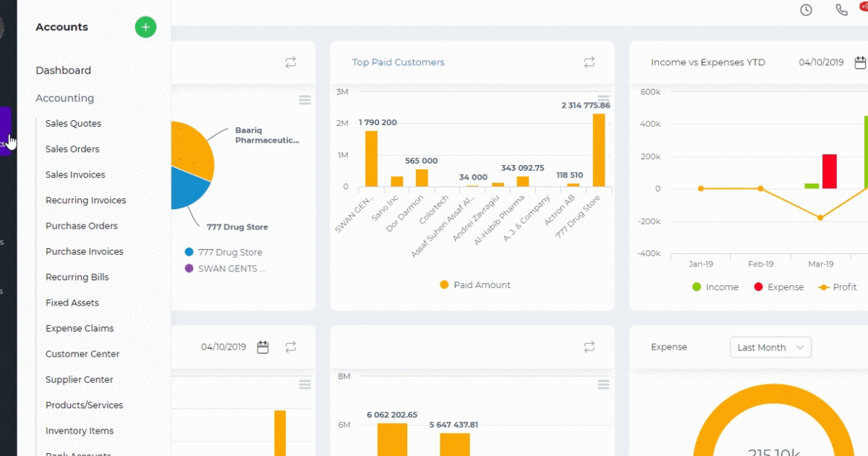Toggle the 777 Drug Store legend item

(x=224, y=253)
